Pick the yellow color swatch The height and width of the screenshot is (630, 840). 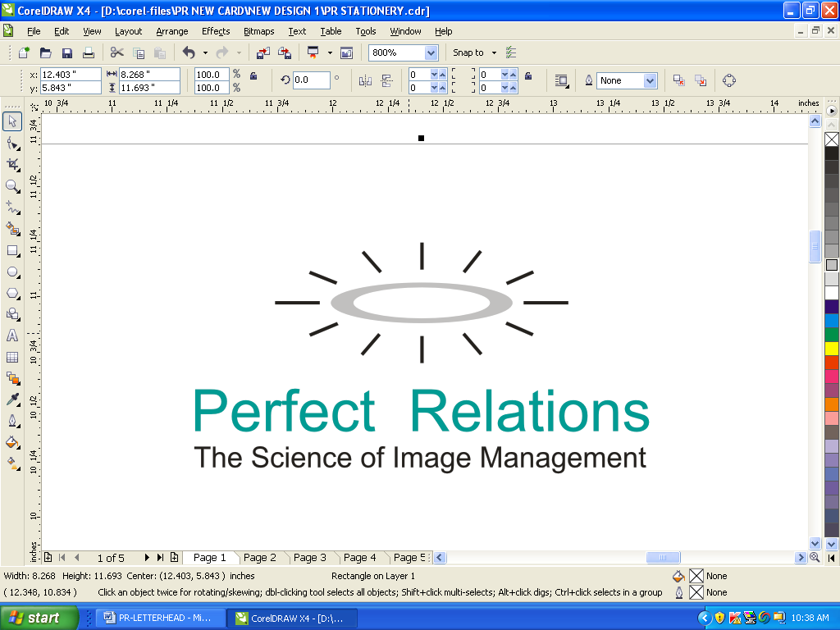tap(832, 348)
